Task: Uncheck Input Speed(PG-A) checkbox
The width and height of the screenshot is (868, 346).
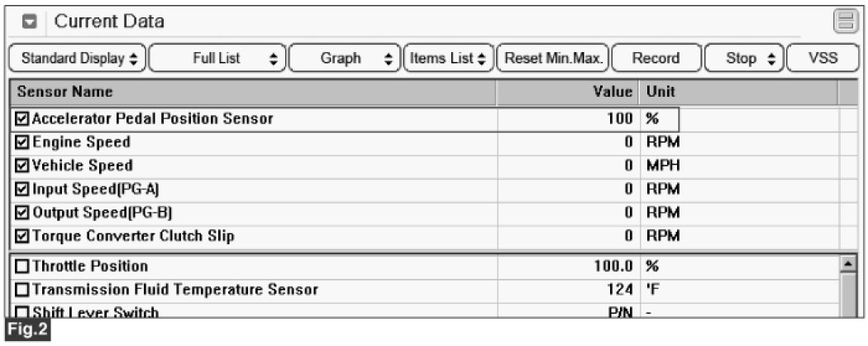Action: 22,189
